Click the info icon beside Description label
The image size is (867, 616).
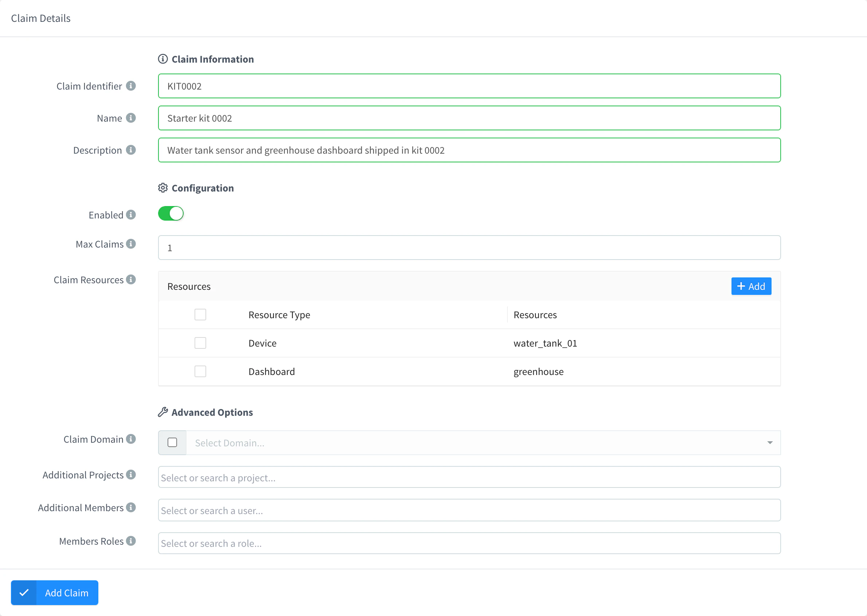[x=131, y=150]
